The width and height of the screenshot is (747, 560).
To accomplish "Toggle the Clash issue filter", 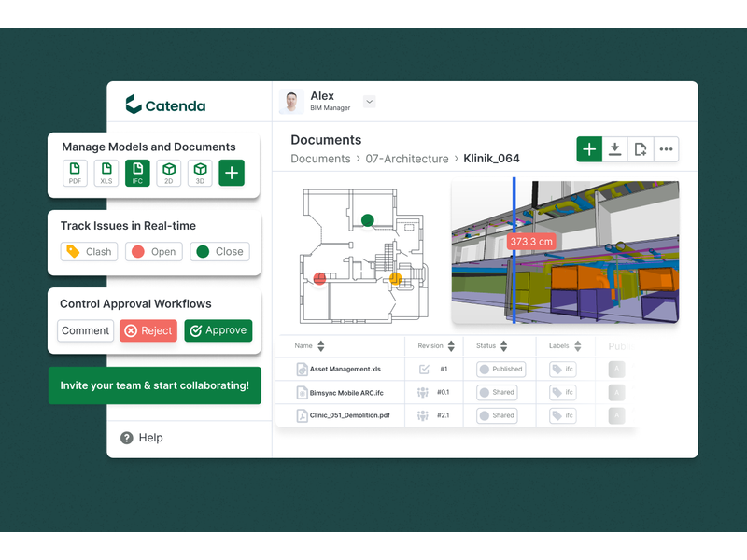I will click(x=88, y=252).
